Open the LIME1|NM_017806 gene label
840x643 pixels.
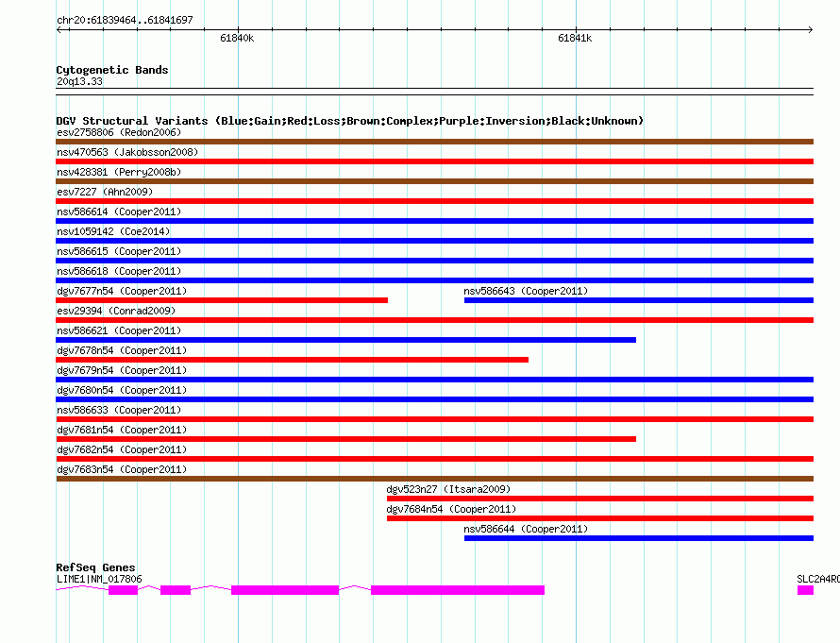(99, 579)
